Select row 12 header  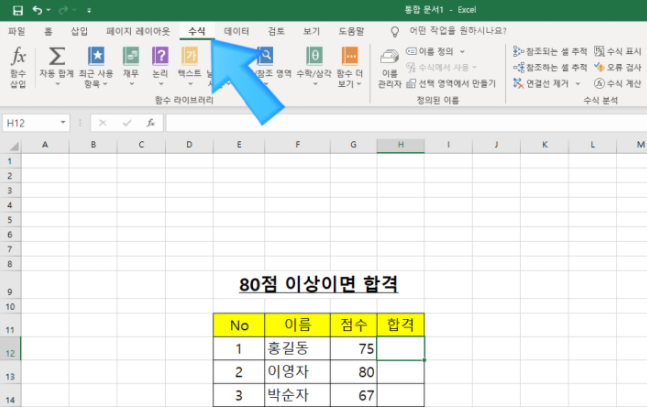point(10,349)
